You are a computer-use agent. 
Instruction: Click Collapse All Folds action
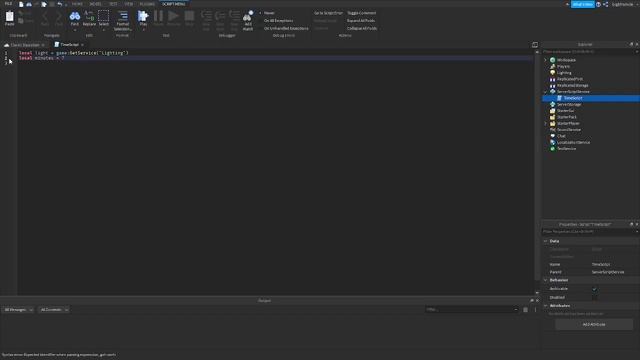(x=362, y=29)
